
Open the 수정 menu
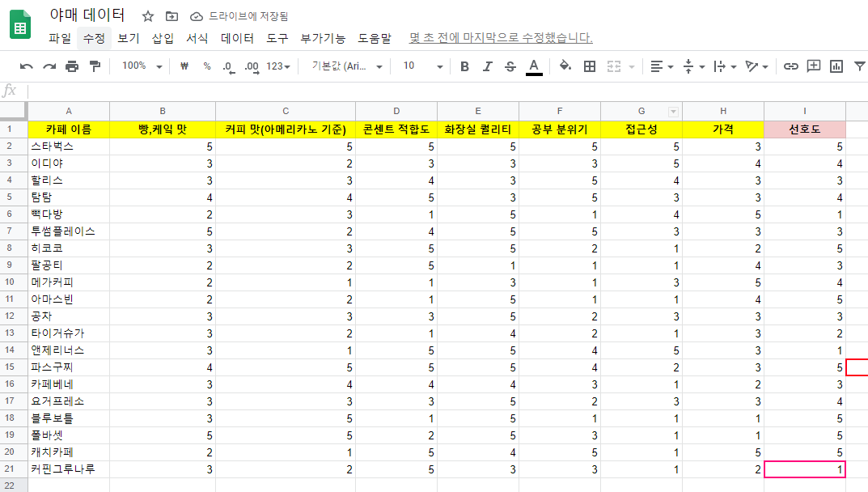[x=94, y=38]
